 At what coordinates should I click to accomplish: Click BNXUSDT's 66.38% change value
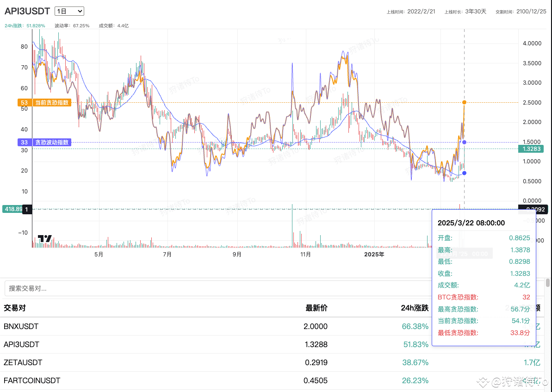pos(415,326)
